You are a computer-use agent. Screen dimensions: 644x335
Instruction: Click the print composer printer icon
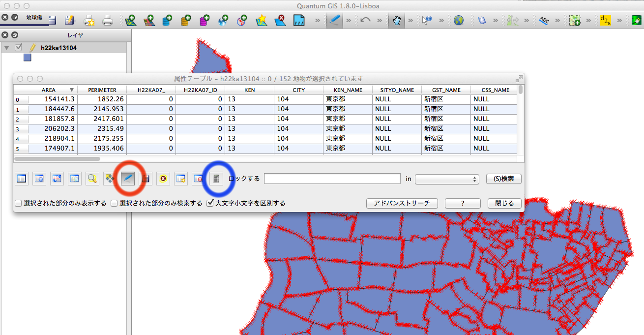point(107,21)
